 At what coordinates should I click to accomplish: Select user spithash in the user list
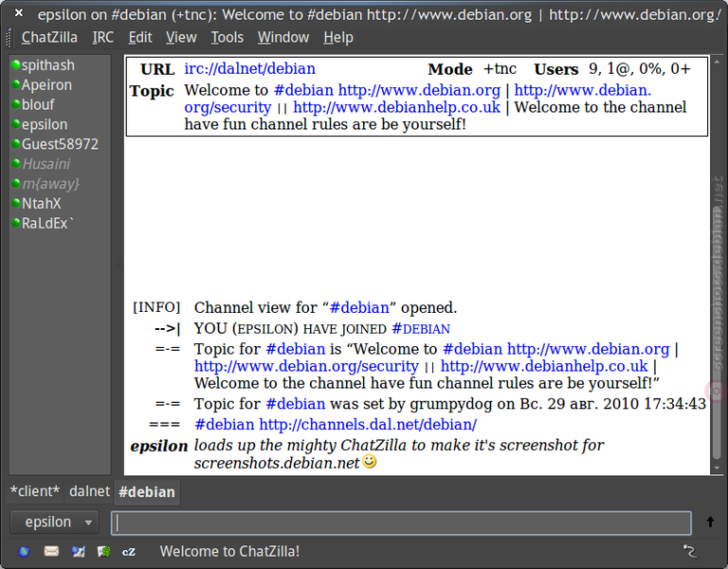tap(60, 65)
